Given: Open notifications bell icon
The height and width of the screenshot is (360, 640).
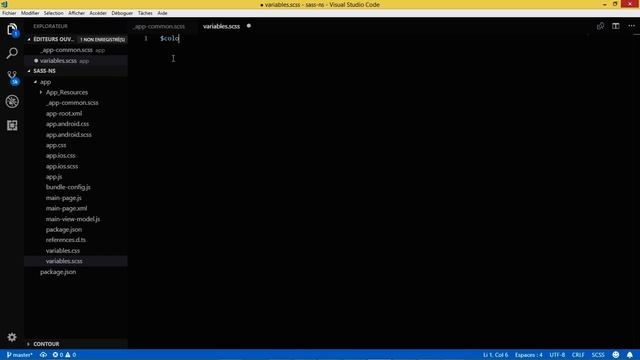Looking at the screenshot, I should (630, 355).
